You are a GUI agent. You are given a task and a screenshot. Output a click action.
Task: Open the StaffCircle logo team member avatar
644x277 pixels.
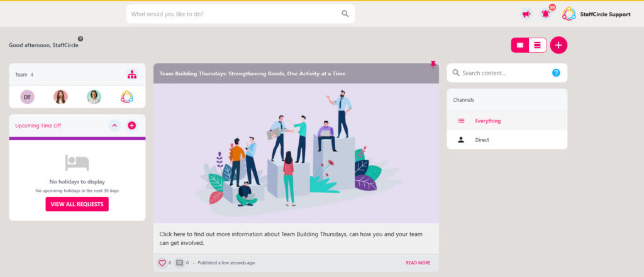click(127, 97)
